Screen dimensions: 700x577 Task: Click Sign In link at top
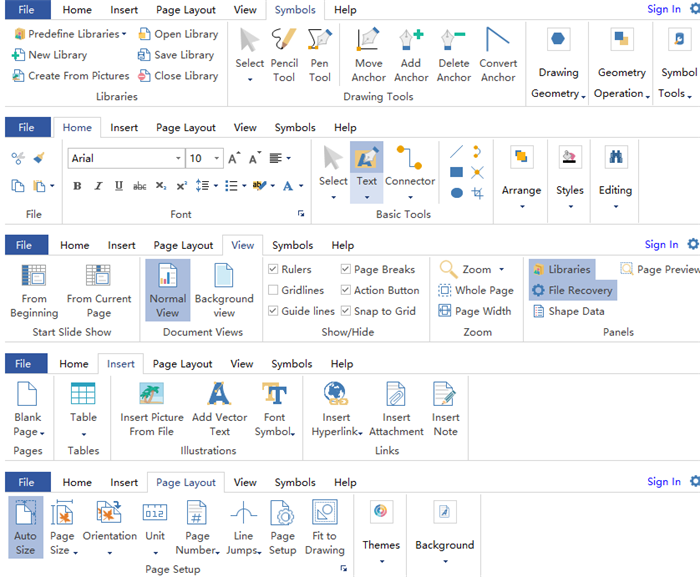(663, 9)
